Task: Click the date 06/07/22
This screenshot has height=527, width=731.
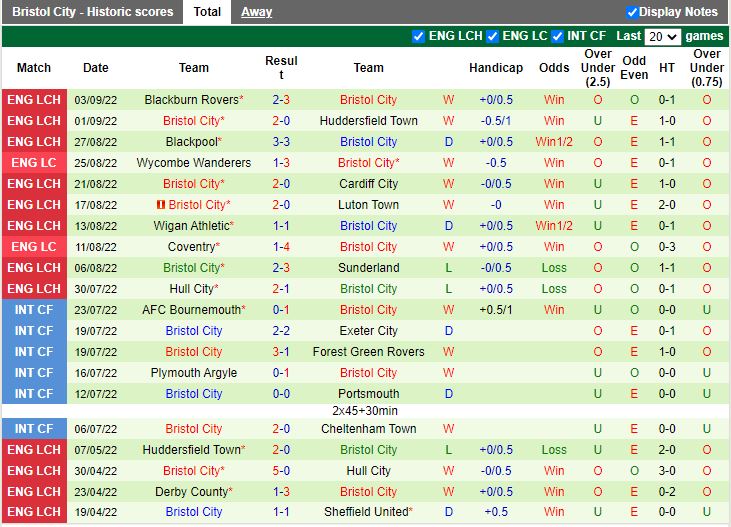Action: [x=96, y=429]
